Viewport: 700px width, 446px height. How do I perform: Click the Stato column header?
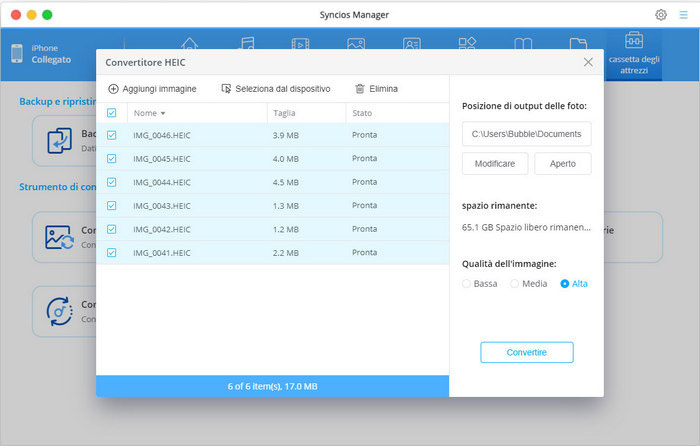point(362,113)
